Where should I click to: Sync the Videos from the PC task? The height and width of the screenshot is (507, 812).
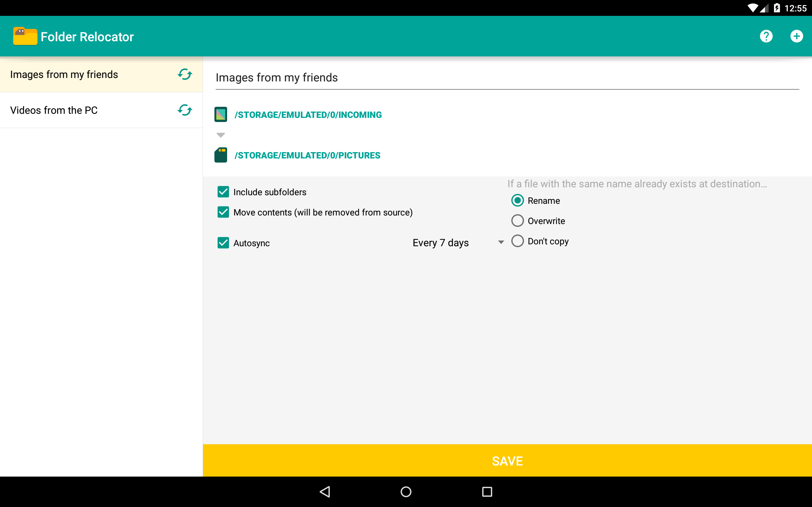[x=185, y=110]
